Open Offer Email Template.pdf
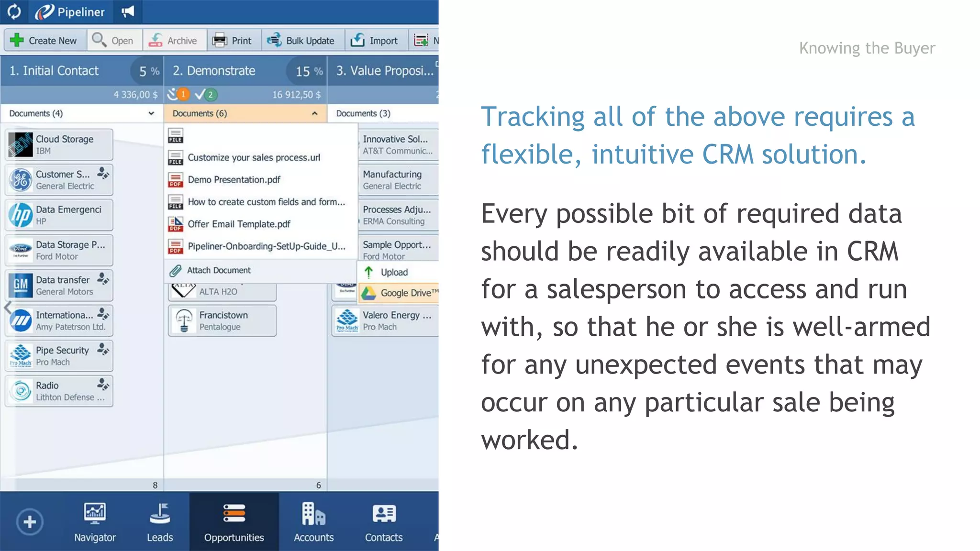The image size is (980, 551). pos(239,224)
